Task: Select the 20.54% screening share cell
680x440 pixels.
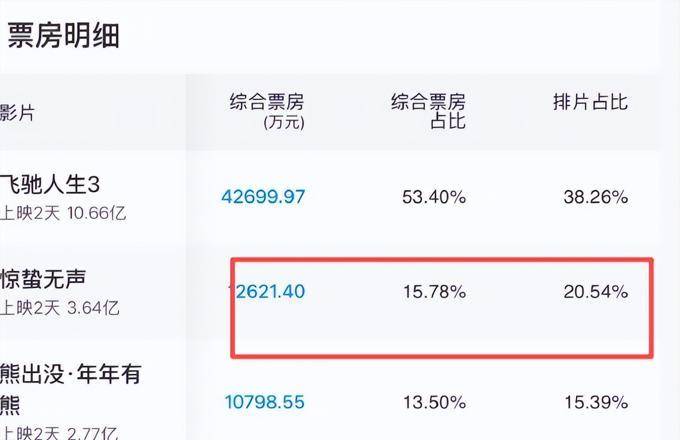Action: 595,292
